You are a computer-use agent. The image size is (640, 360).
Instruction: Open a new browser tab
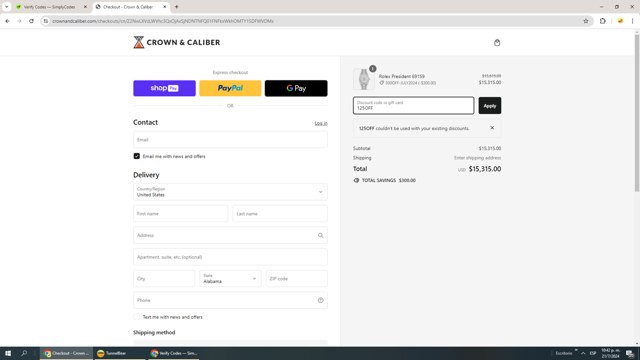tap(176, 7)
